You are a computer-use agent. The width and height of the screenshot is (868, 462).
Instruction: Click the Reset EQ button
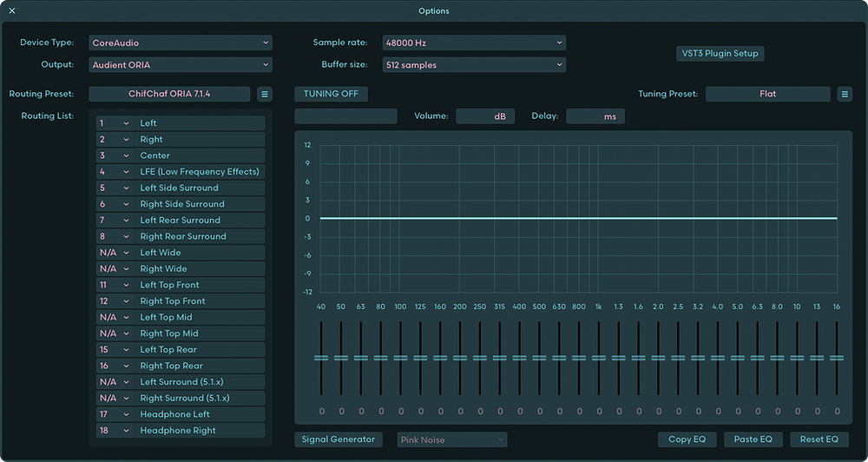tap(819, 439)
